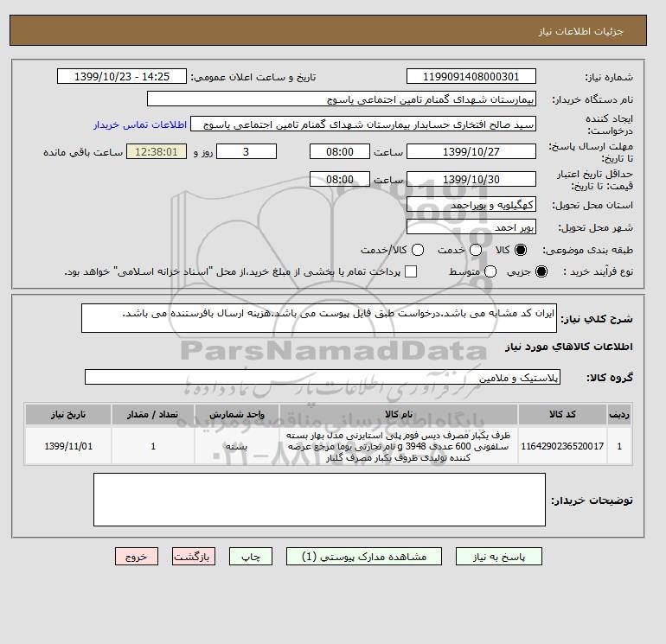The image size is (666, 644).
Task: Click the need number field 1199091408000301
Action: [471, 76]
